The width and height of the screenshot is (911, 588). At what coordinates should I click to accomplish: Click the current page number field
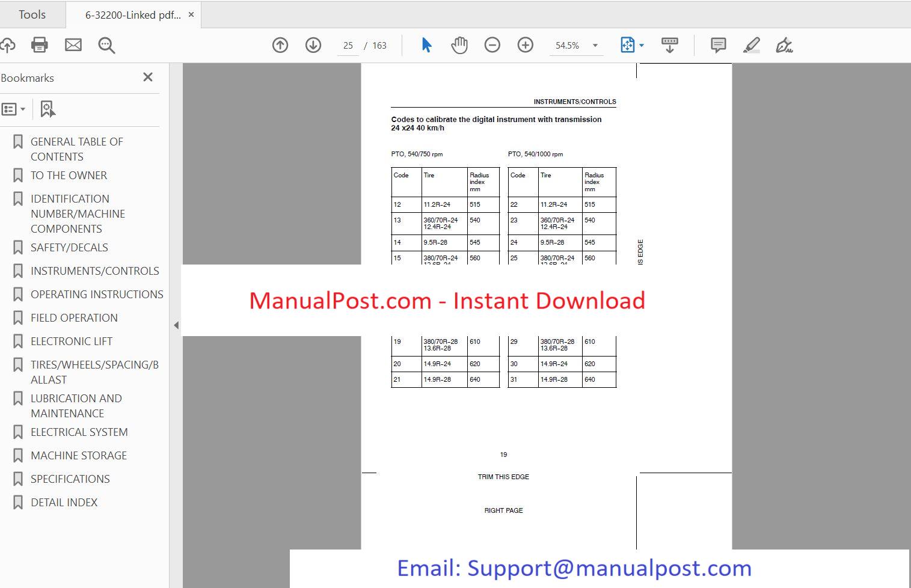click(x=348, y=46)
